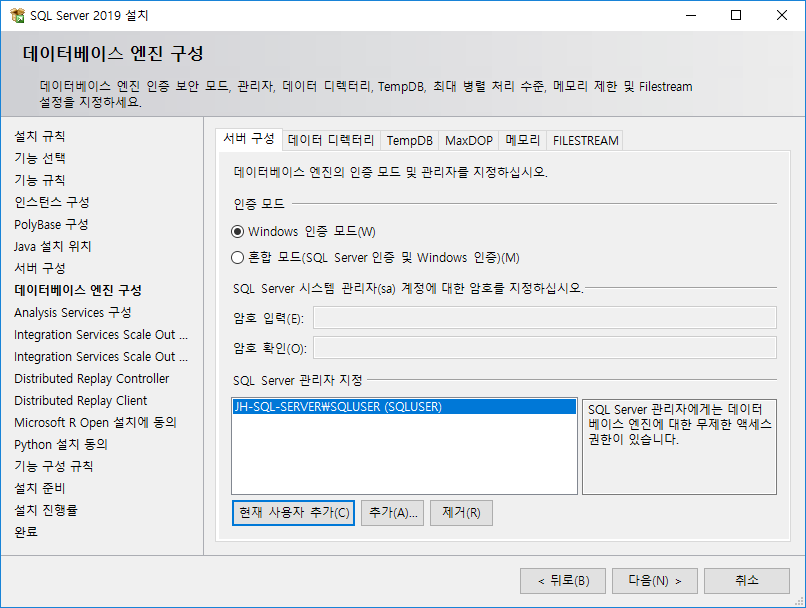806x608 pixels.
Task: Proceed with 다음(N) button
Action: tap(655, 581)
